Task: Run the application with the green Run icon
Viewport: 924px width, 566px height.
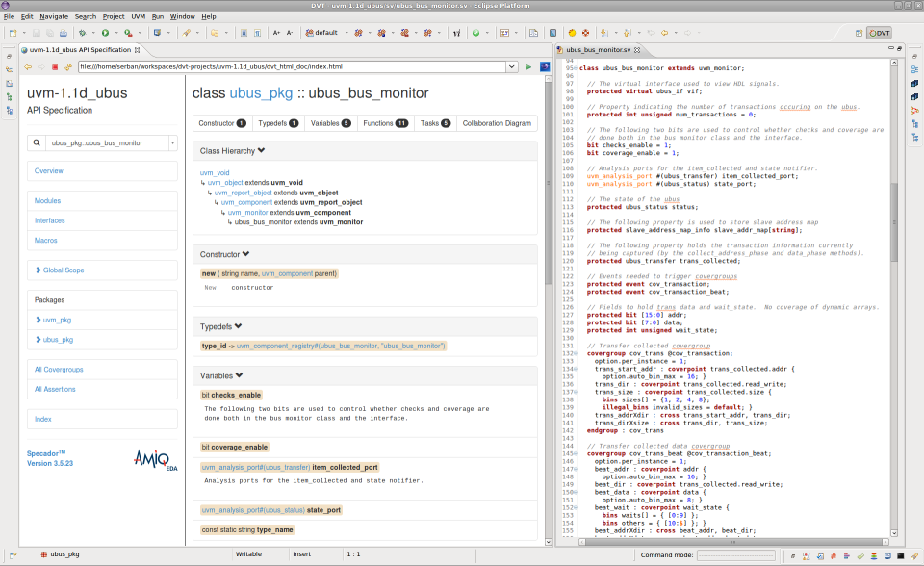Action: coord(106,33)
